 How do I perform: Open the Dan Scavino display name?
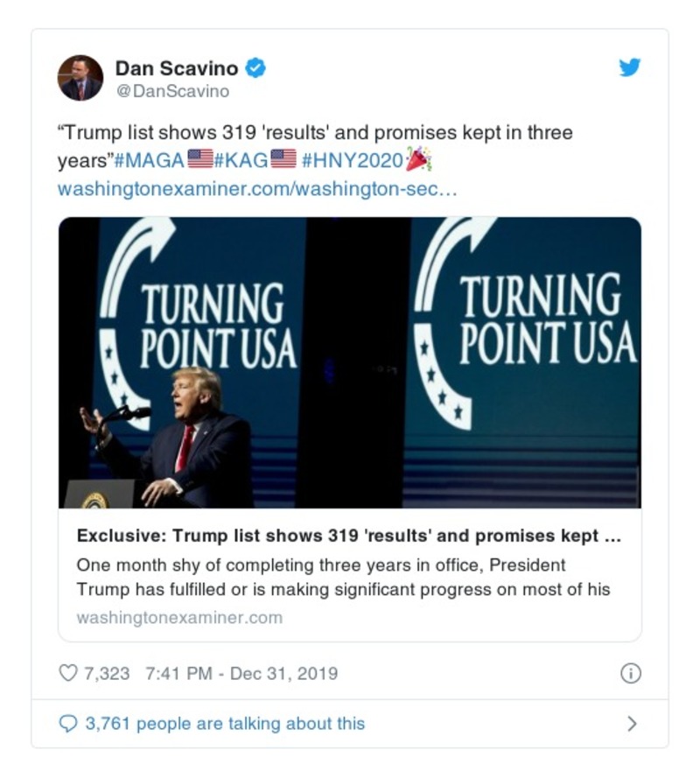coord(178,67)
